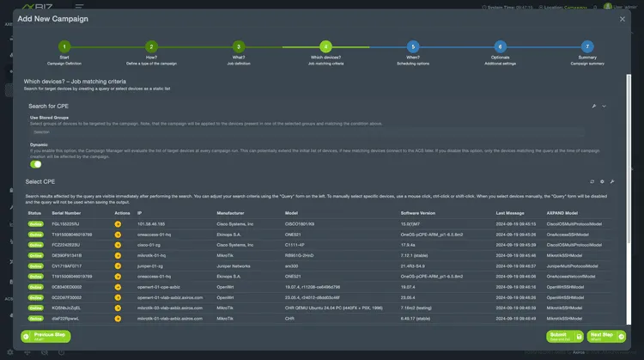
Task: Go to step 1 Start in wizard
Action: coord(64,47)
